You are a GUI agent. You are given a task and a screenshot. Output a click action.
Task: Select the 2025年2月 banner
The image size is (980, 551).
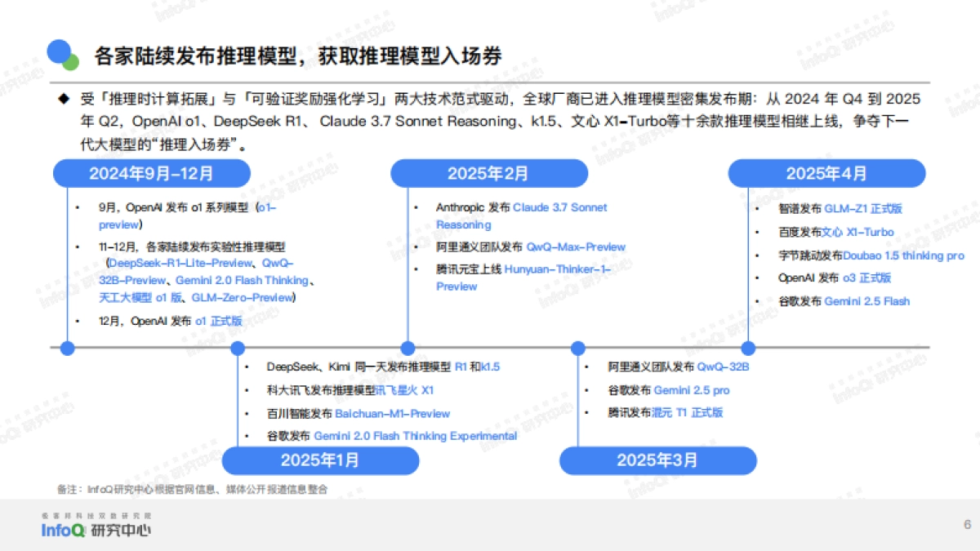pyautogui.click(x=489, y=173)
